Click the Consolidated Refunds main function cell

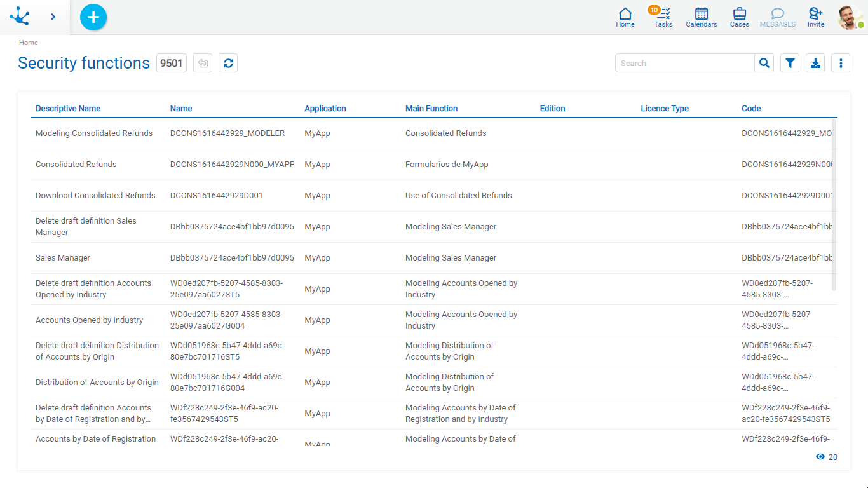point(446,133)
